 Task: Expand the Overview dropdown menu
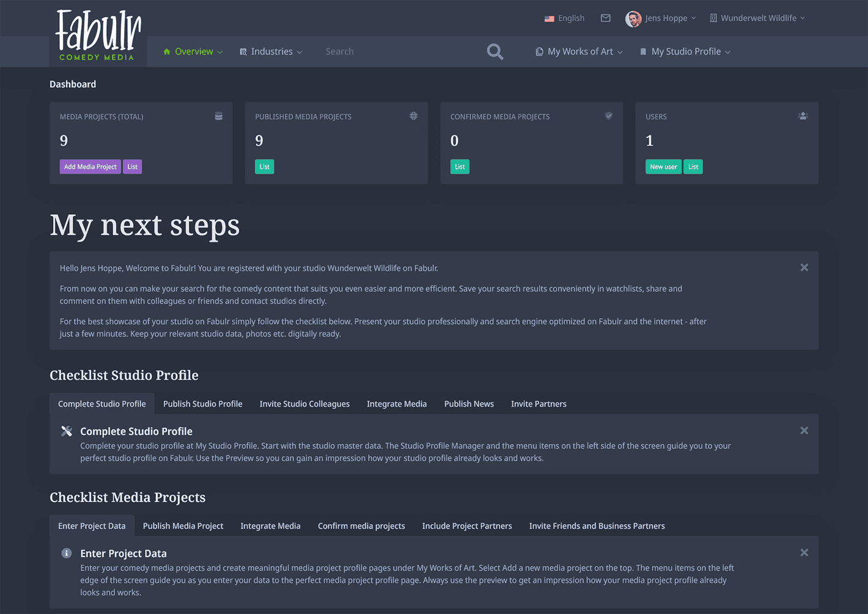(x=193, y=52)
